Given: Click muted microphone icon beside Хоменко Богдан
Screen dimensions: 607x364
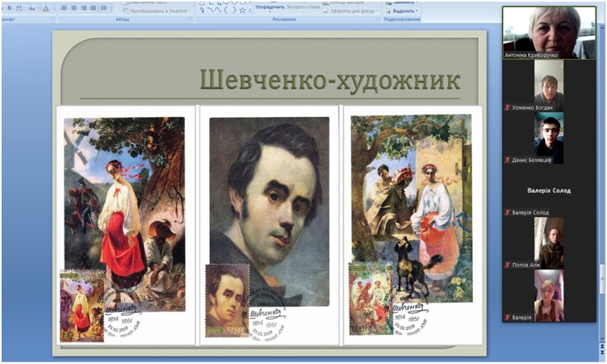Looking at the screenshot, I should click(x=508, y=107).
